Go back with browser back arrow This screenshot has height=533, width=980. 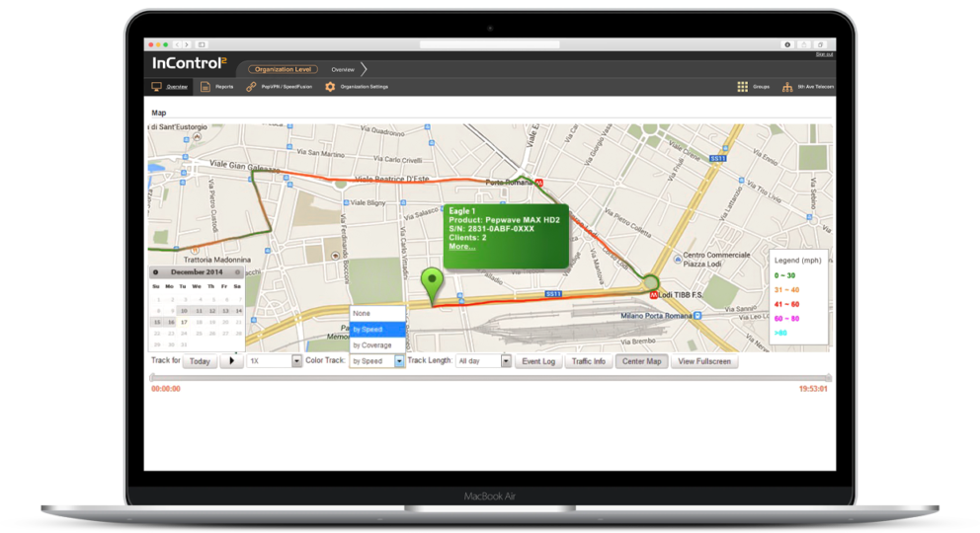coord(177,45)
